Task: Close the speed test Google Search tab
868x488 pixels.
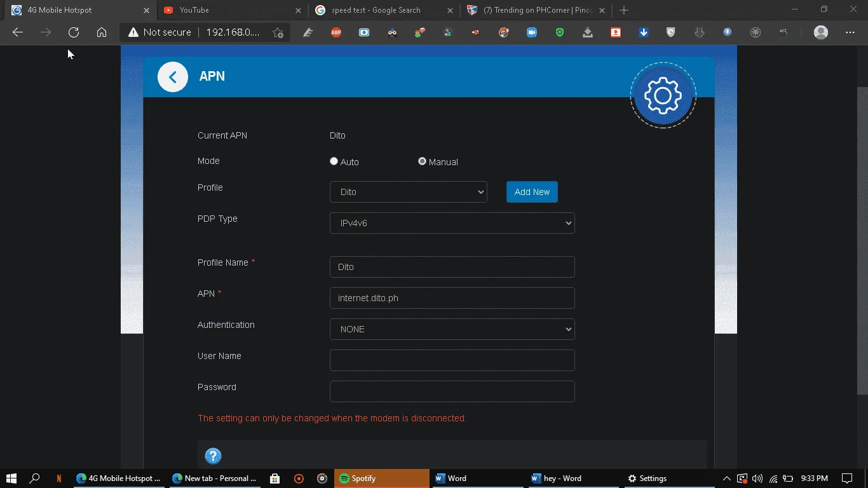Action: point(450,10)
